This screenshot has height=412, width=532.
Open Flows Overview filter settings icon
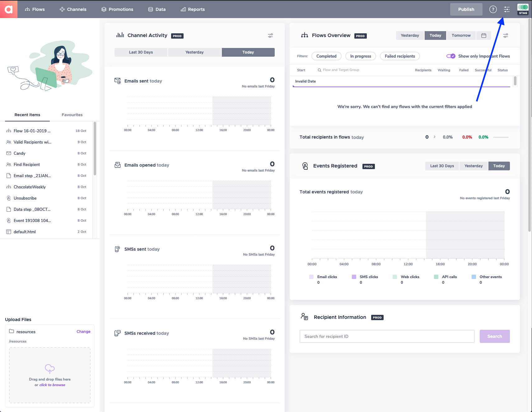point(506,36)
